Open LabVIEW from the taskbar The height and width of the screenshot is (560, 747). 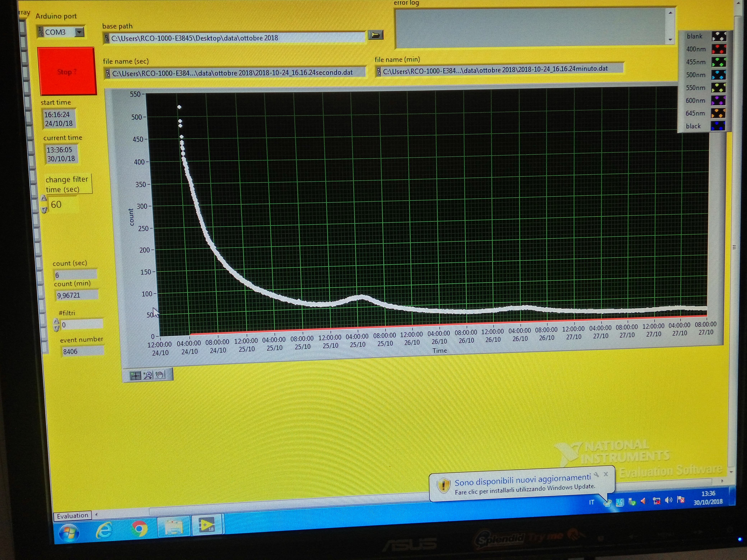click(x=207, y=525)
